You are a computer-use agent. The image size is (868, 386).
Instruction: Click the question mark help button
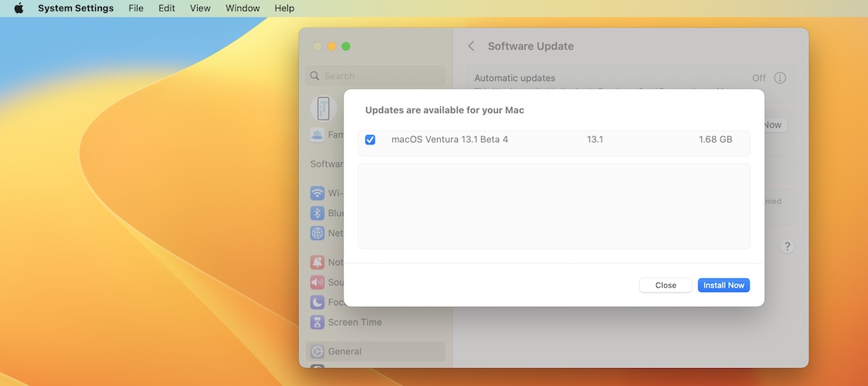click(787, 246)
